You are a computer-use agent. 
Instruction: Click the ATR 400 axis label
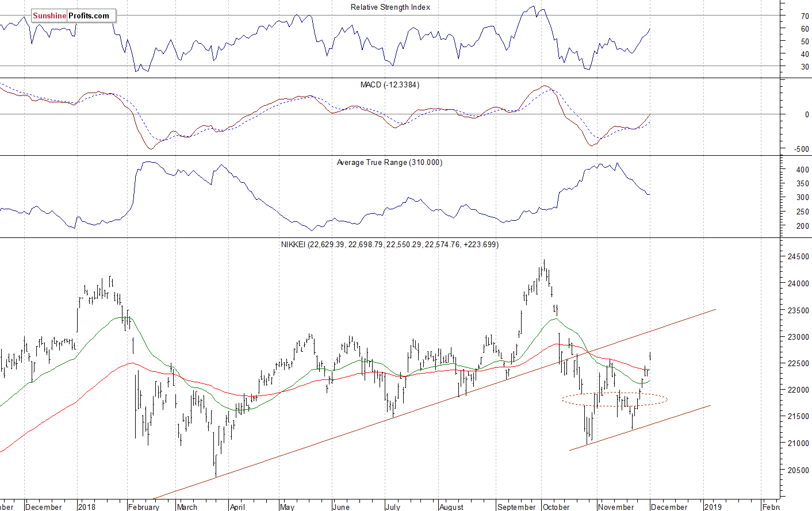coord(802,170)
